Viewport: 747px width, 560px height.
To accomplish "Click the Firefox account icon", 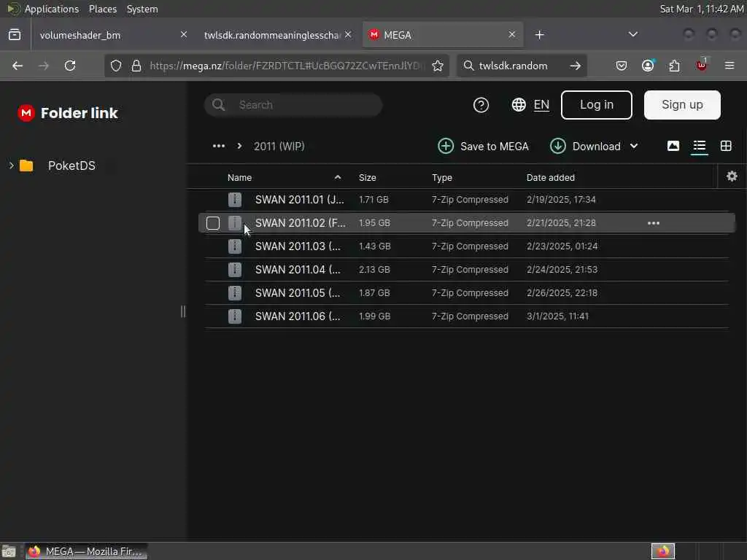I will tap(648, 66).
